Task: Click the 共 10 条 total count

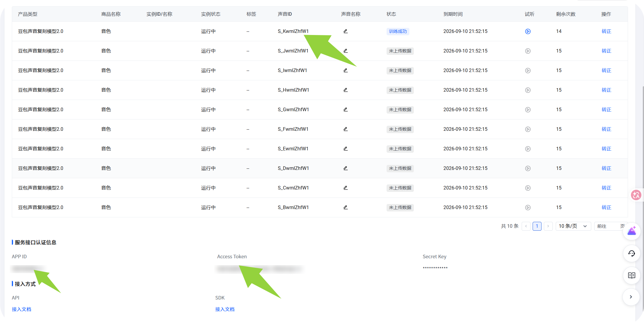Action: click(510, 226)
